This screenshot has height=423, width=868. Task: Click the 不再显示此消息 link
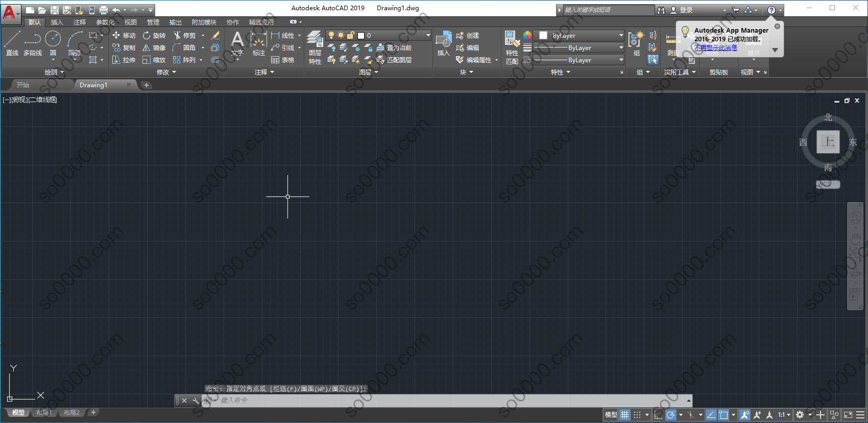(715, 47)
